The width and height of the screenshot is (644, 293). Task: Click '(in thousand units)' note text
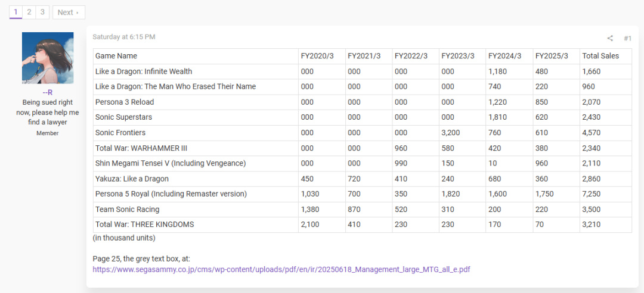click(x=124, y=238)
